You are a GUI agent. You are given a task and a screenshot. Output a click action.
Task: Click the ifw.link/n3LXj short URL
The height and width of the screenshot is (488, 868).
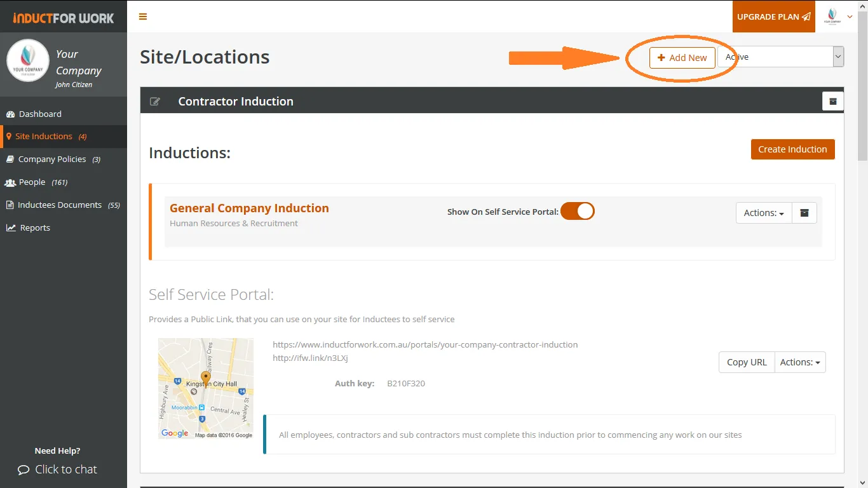tap(310, 358)
